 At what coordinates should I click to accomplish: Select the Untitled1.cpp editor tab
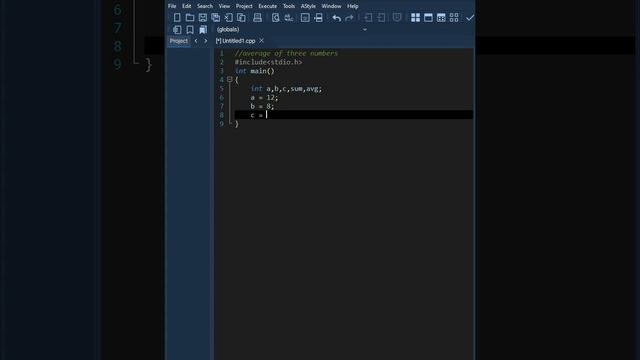[236, 41]
